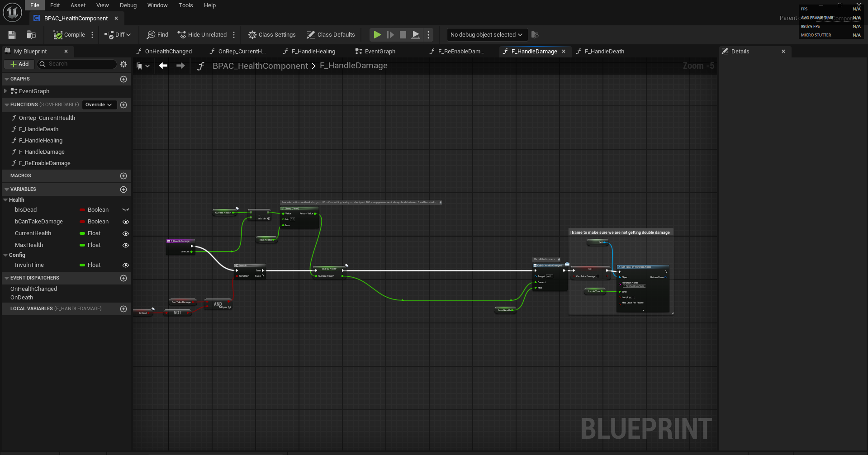Toggle visibility eye for bIsDead variable

[126, 210]
